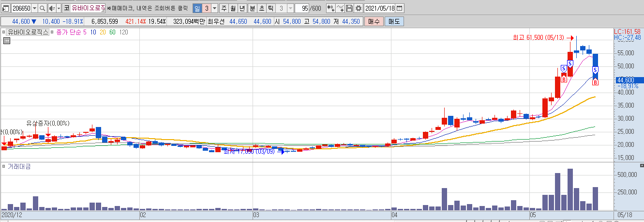The width and height of the screenshot is (644, 222).
Task: Select the green 60-day moving average legend
Action: click(x=112, y=32)
